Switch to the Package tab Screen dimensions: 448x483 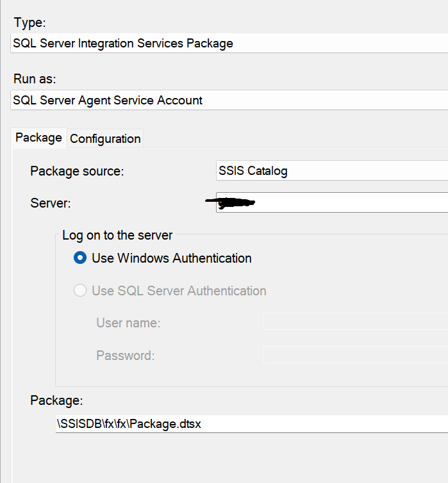point(39,138)
